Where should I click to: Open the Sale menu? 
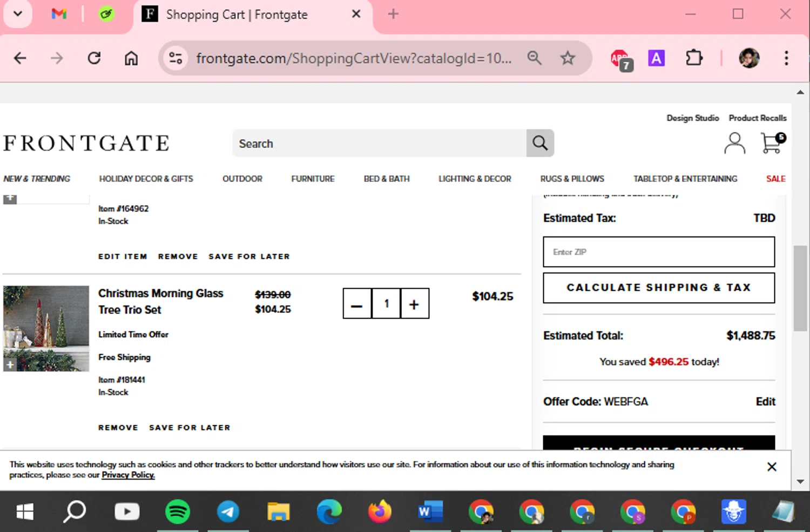[x=775, y=179]
